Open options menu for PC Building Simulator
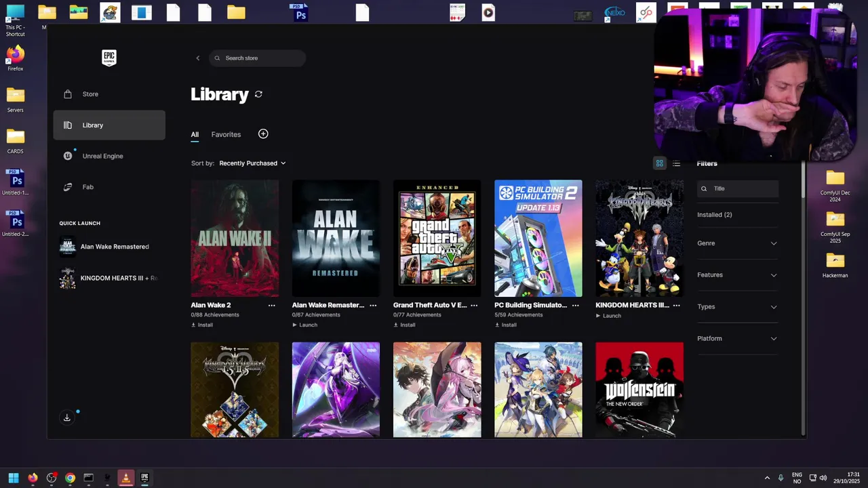This screenshot has height=488, width=868. pos(576,305)
